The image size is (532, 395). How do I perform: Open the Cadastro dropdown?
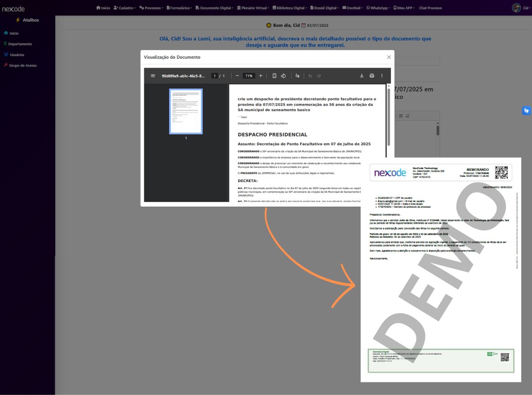[125, 7]
